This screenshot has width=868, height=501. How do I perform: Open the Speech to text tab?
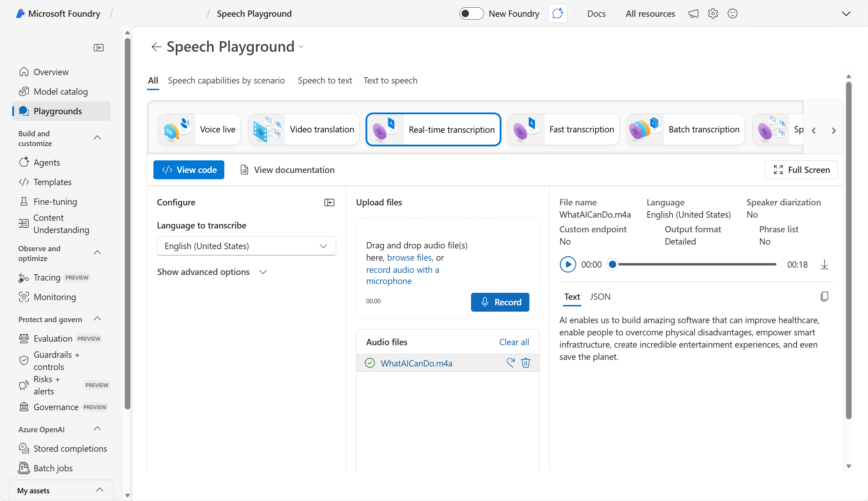(x=325, y=80)
